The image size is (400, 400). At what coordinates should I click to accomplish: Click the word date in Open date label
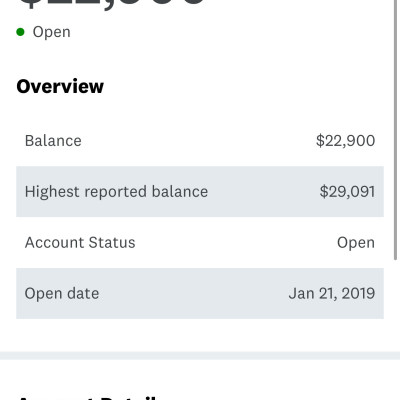point(83,293)
